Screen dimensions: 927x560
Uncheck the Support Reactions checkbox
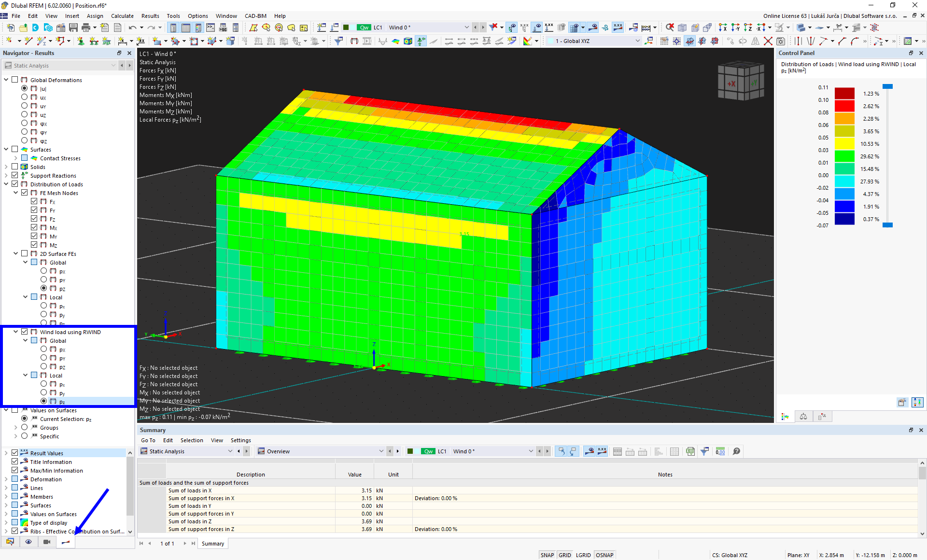[15, 175]
